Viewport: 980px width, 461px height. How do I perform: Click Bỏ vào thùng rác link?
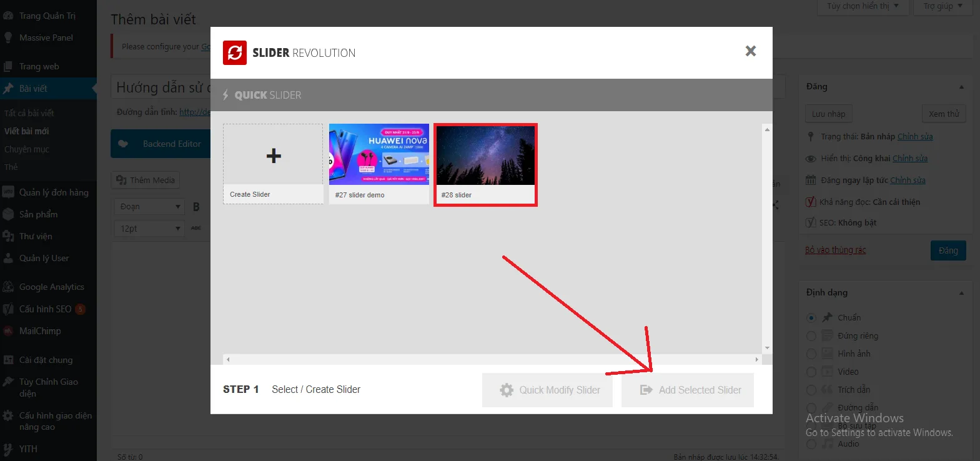pyautogui.click(x=835, y=250)
